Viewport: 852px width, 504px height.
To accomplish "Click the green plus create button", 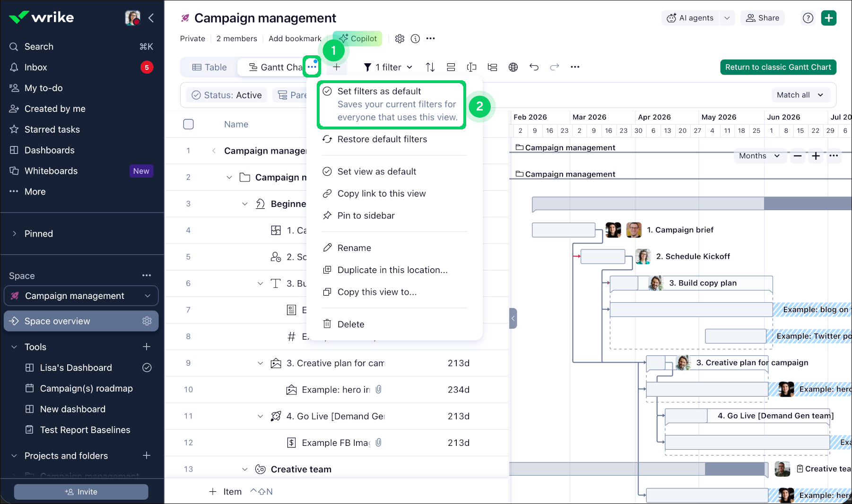I will (829, 18).
